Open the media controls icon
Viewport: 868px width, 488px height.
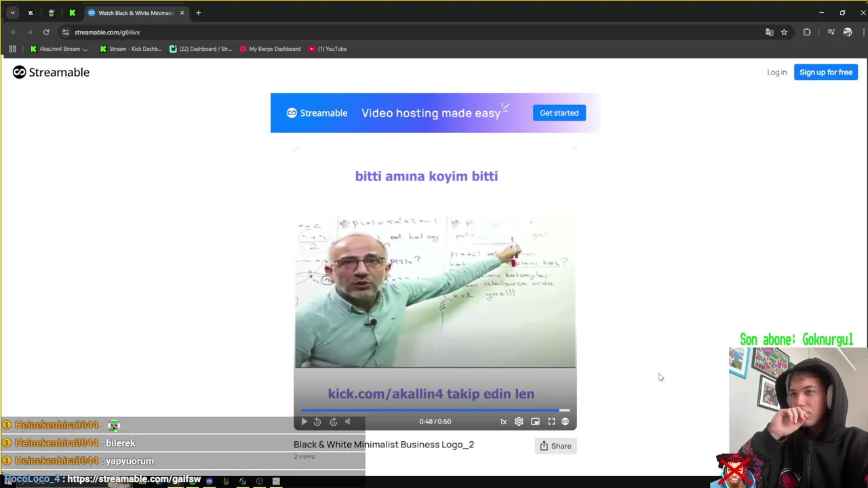click(x=831, y=32)
